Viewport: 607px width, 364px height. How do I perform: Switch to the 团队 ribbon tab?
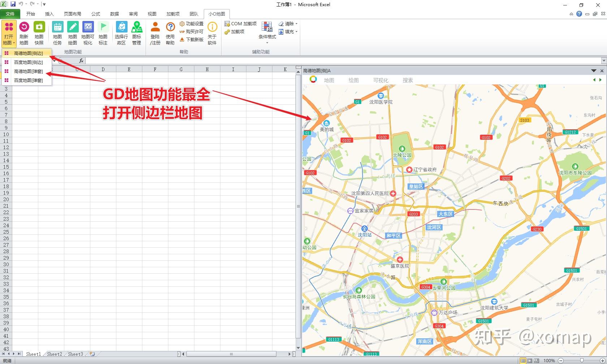pos(194,14)
